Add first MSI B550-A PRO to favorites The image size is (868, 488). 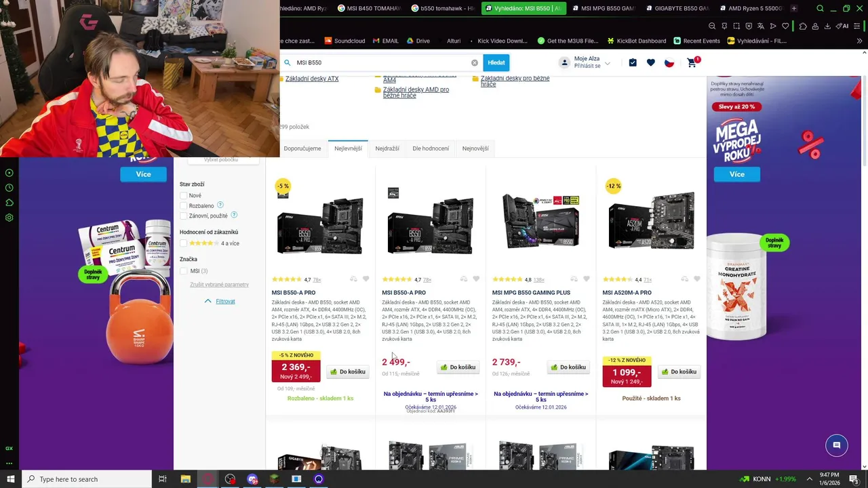(366, 279)
